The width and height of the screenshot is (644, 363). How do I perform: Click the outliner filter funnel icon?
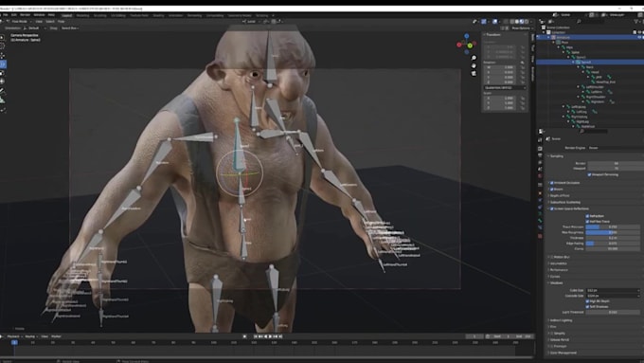tap(637, 22)
